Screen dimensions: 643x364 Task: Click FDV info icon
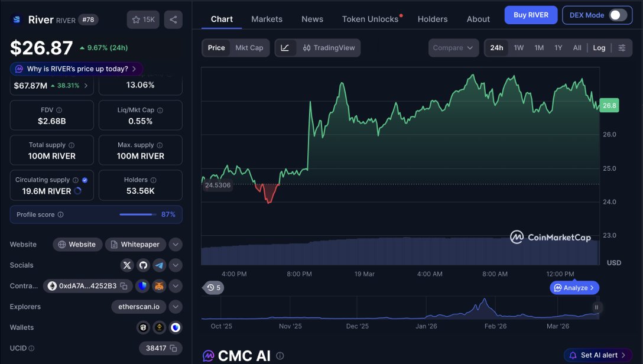[59, 110]
